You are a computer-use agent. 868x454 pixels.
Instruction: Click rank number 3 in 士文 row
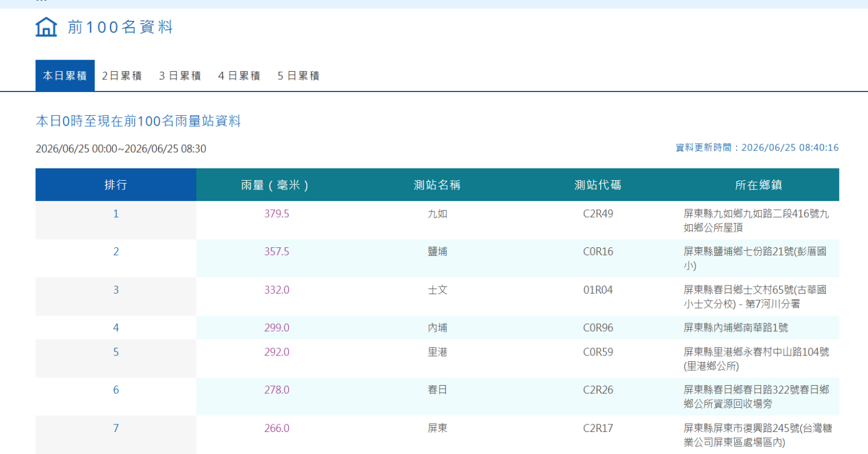(x=116, y=290)
